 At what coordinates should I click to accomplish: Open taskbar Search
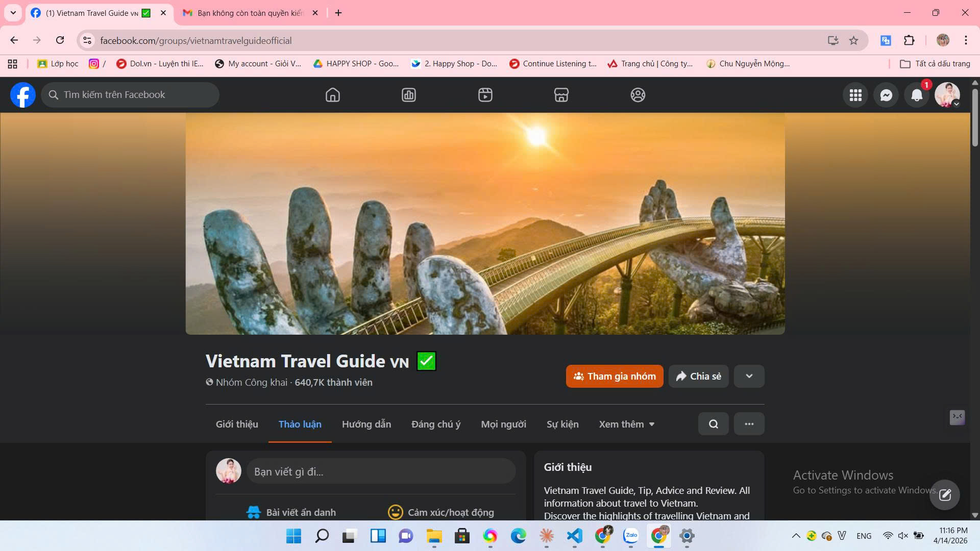(322, 536)
